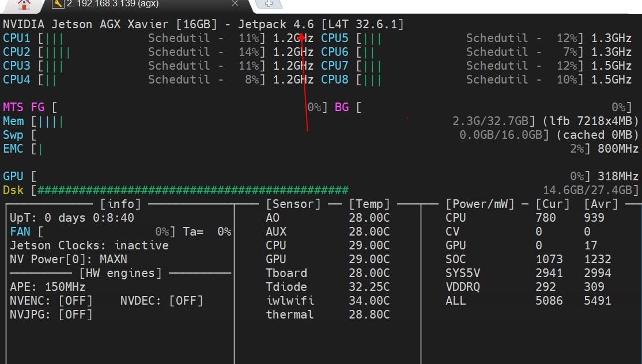642x364 pixels.
Task: Toggle the Jetson Clocks inactive status
Action: click(89, 245)
